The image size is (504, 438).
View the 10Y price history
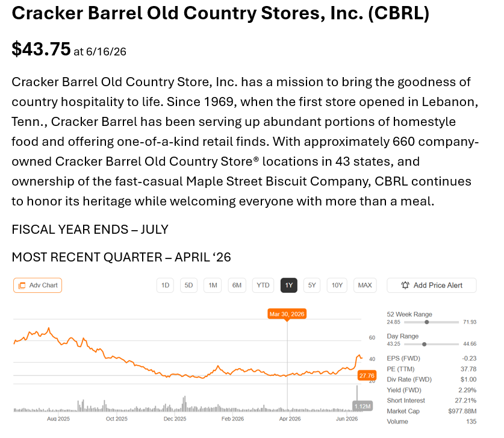(x=337, y=285)
